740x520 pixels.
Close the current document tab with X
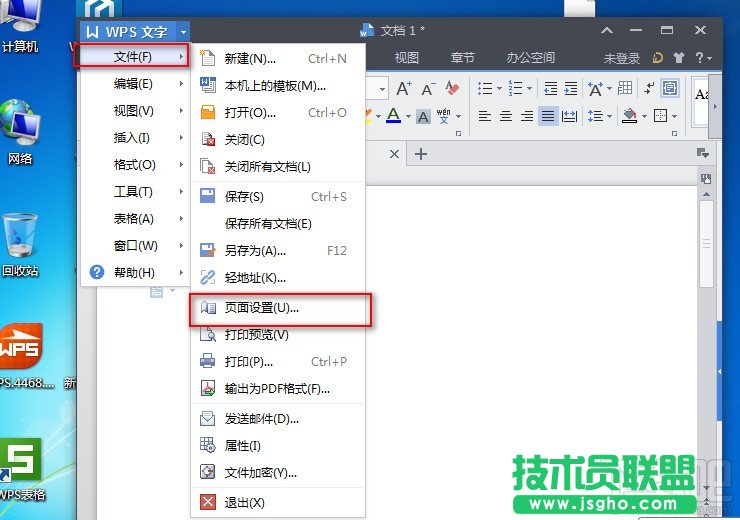(x=395, y=154)
